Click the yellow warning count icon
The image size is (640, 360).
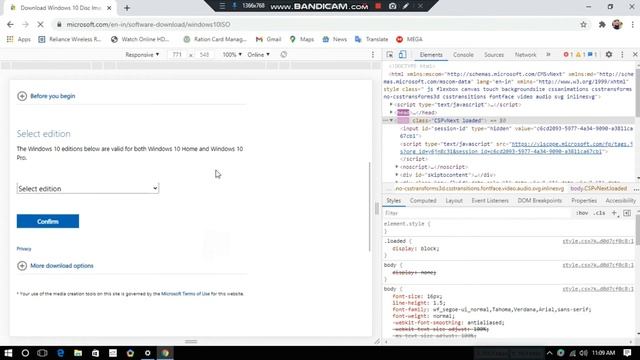pyautogui.click(x=580, y=55)
